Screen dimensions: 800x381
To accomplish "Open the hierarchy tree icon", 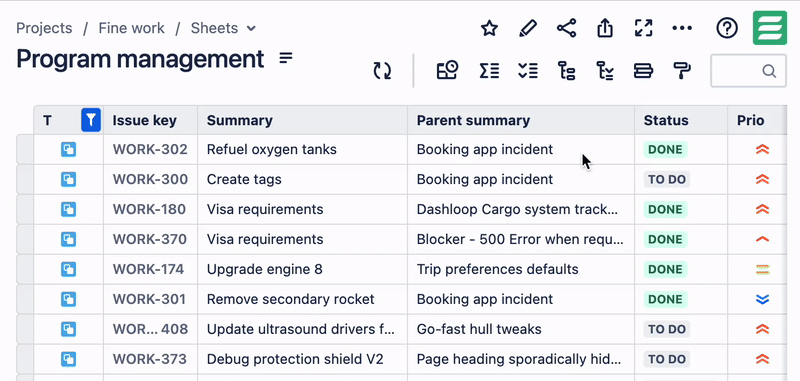I will click(x=566, y=70).
